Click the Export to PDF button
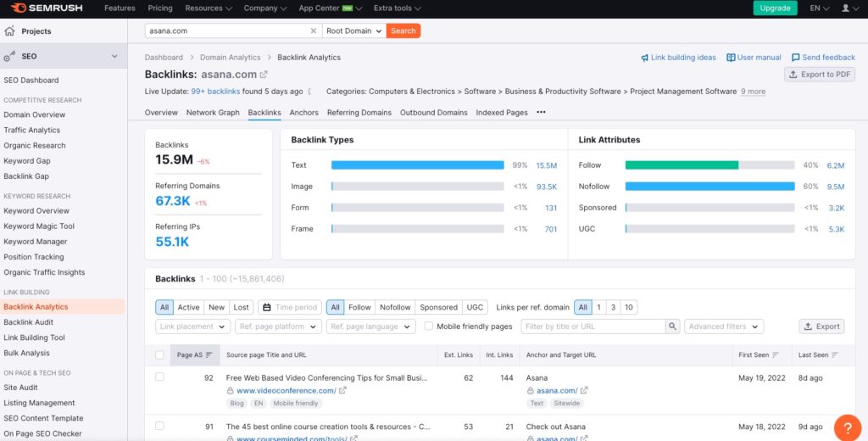868x441 pixels. coord(820,75)
